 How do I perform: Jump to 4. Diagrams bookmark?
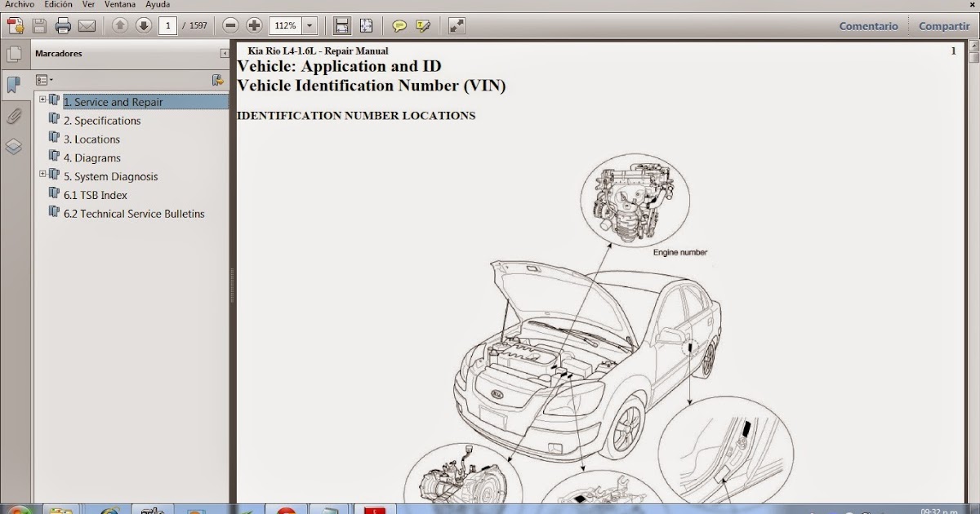coord(91,158)
